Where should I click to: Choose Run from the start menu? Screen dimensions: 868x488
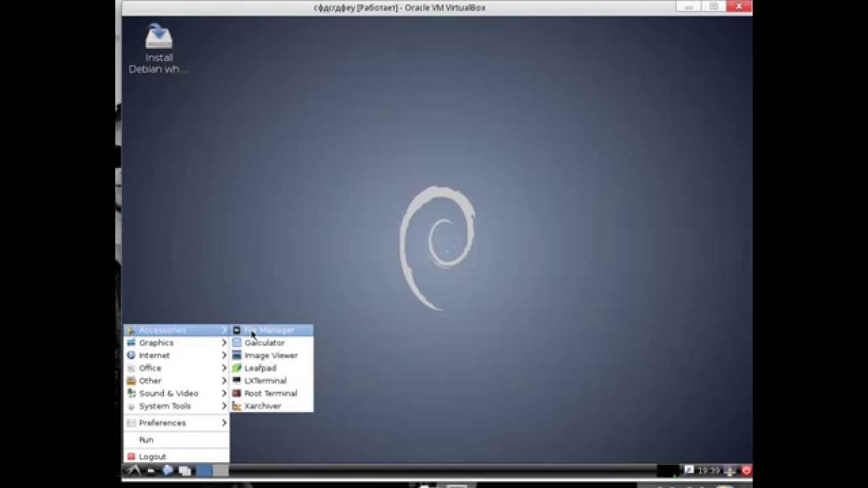point(176,440)
